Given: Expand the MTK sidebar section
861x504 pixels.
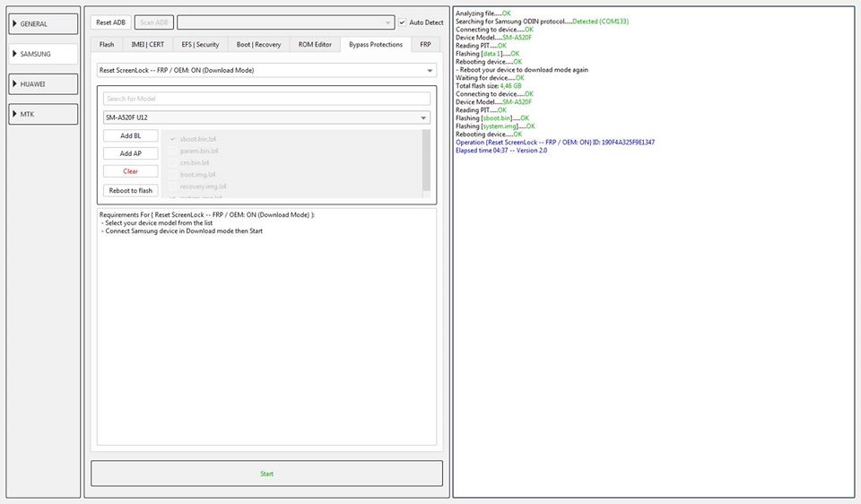Looking at the screenshot, I should [x=43, y=114].
